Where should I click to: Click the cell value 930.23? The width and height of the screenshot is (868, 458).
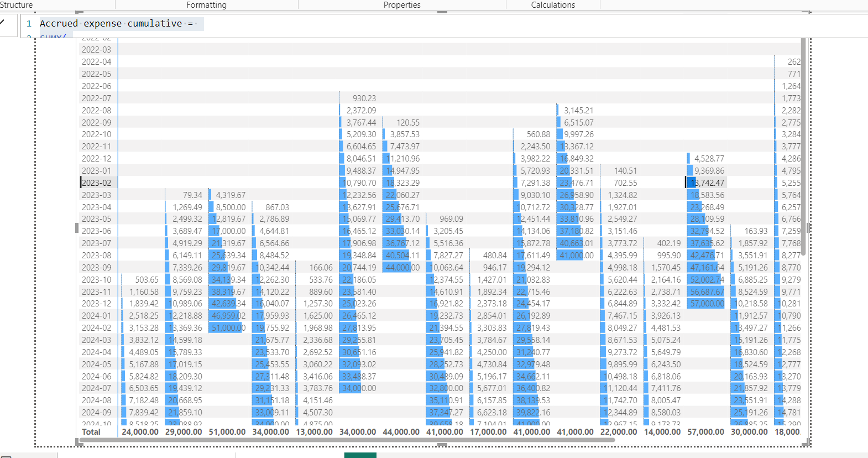364,98
